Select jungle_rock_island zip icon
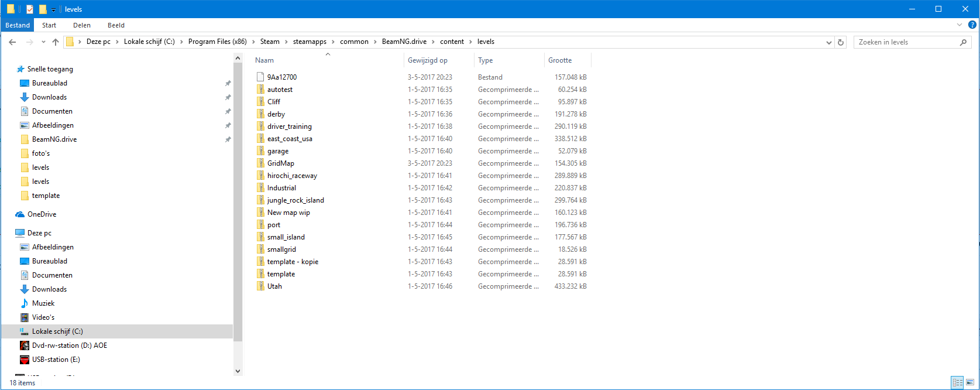The height and width of the screenshot is (390, 980). coord(261,200)
